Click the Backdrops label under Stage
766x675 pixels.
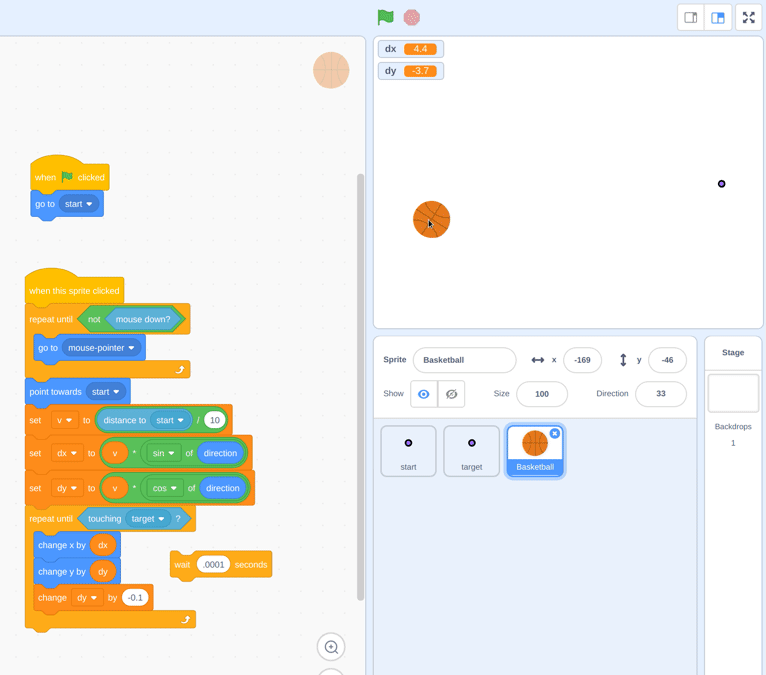pyautogui.click(x=733, y=426)
